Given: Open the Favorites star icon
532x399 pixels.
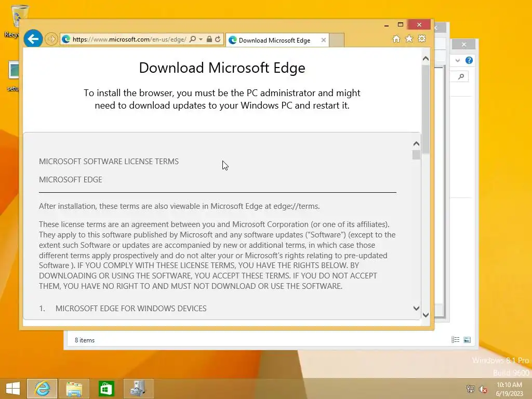Looking at the screenshot, I should tap(409, 38).
